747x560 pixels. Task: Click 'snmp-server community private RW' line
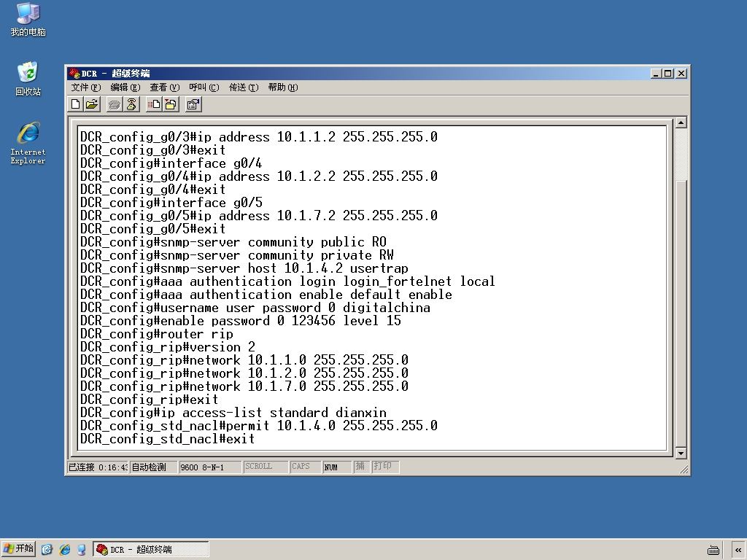(x=237, y=254)
